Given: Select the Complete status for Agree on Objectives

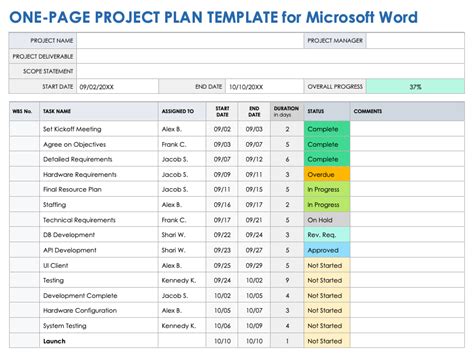Looking at the screenshot, I should pyautogui.click(x=327, y=144).
